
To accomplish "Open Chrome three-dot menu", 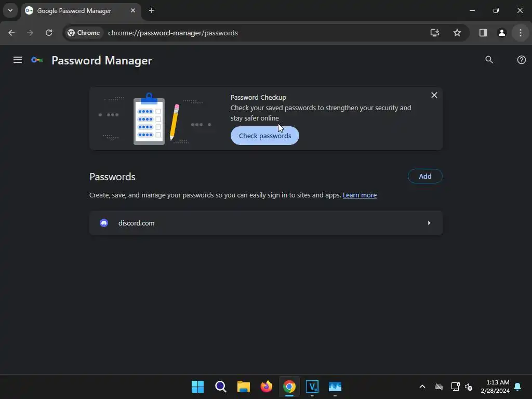I will [521, 33].
